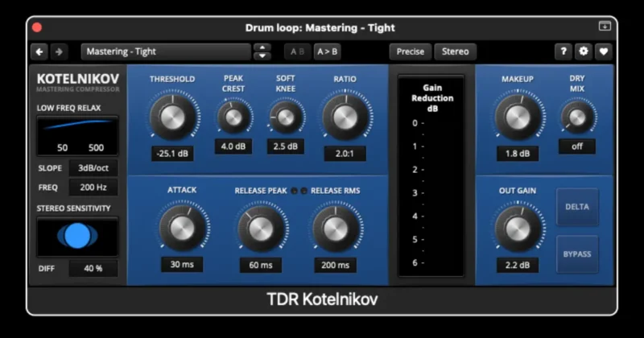Click the dry mix 'off' value field
644x338 pixels.
[577, 146]
